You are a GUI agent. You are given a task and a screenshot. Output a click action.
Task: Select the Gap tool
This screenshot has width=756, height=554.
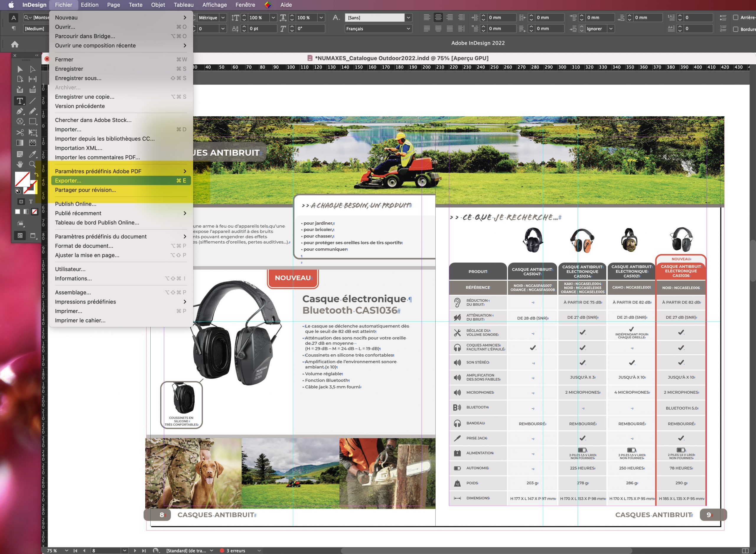point(32,79)
